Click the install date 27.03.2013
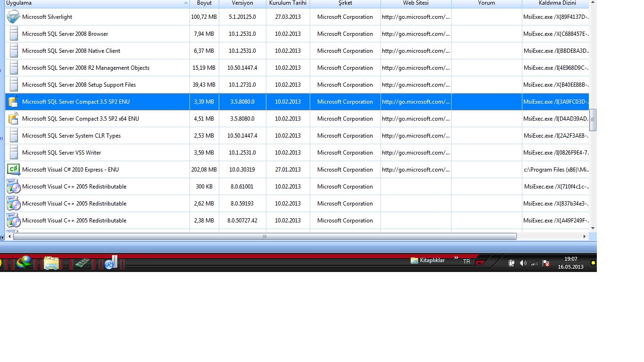644x362 pixels. [288, 17]
